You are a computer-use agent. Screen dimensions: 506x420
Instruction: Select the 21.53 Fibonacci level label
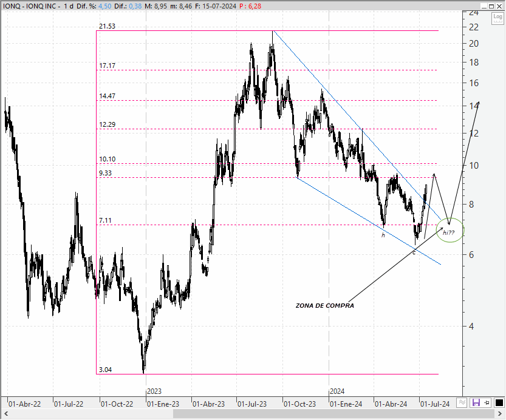pos(107,27)
